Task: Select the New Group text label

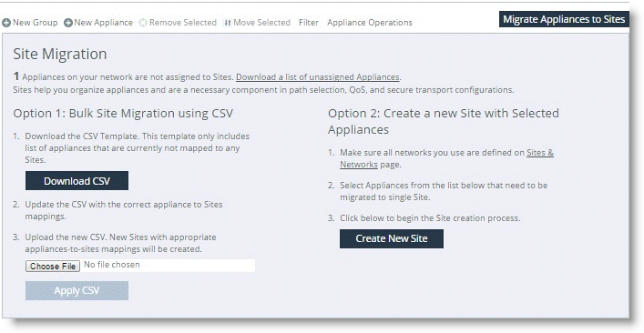Action: (36, 23)
